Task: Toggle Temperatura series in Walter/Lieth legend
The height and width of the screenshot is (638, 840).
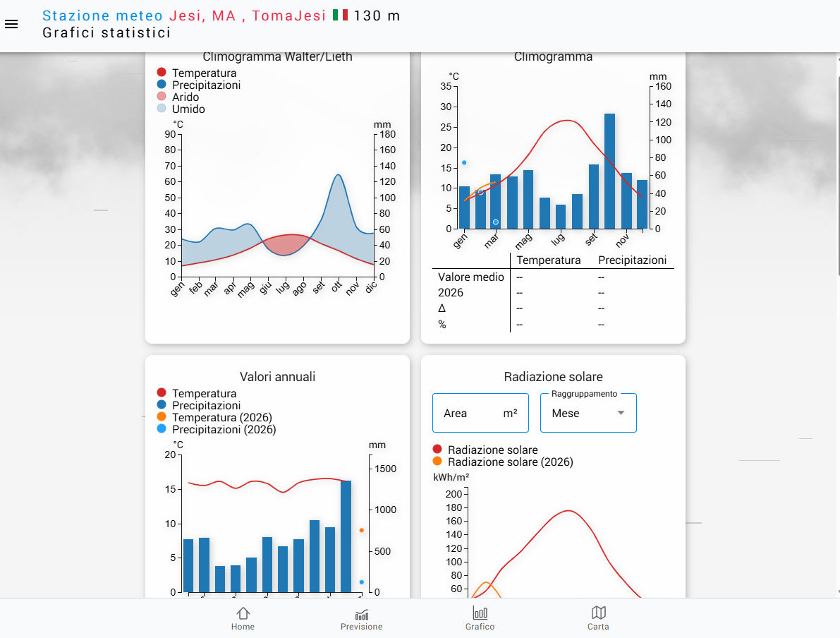Action: tap(204, 73)
